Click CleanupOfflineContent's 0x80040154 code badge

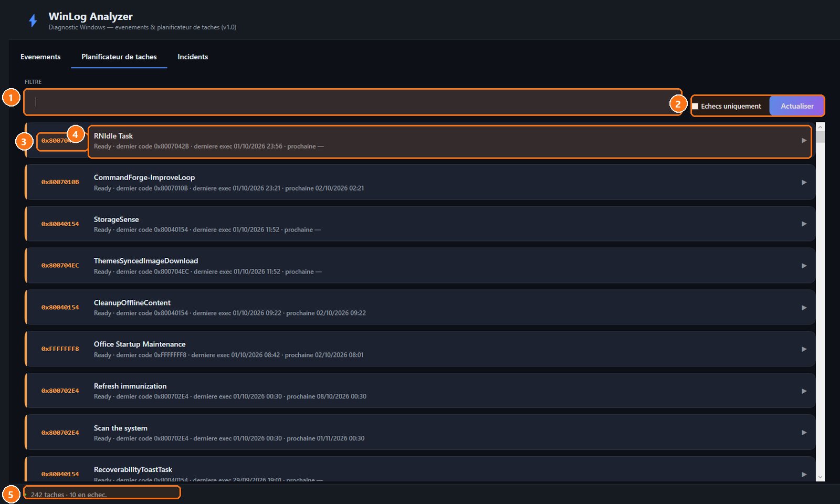60,308
